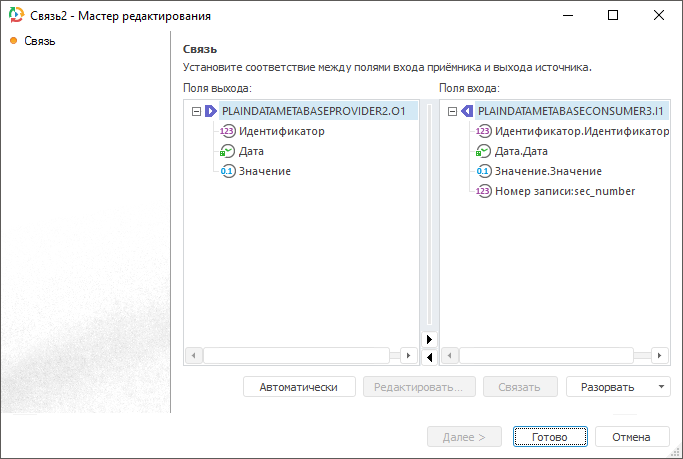Click the integer type icon beside output field Идентификатор
Image resolution: width=683 pixels, height=459 pixels.
[x=227, y=131]
